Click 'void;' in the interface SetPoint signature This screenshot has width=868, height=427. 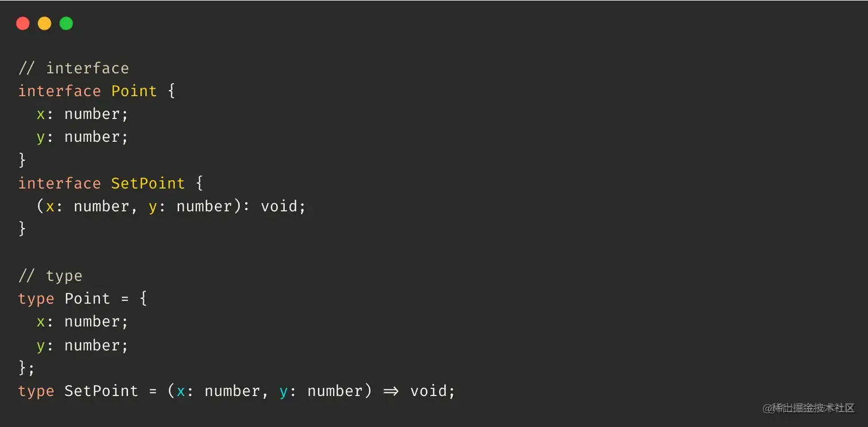(x=283, y=206)
